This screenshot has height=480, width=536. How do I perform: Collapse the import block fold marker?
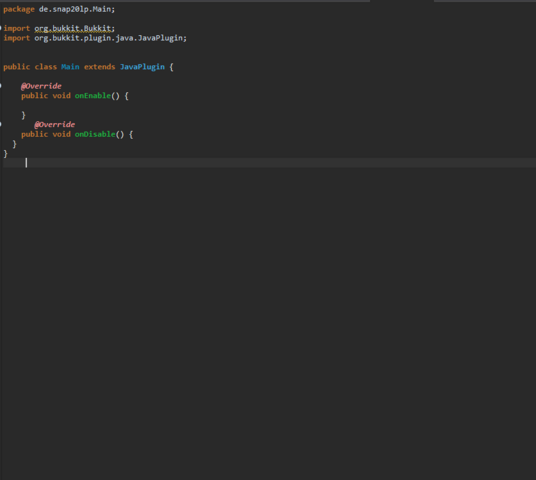tap(1, 28)
